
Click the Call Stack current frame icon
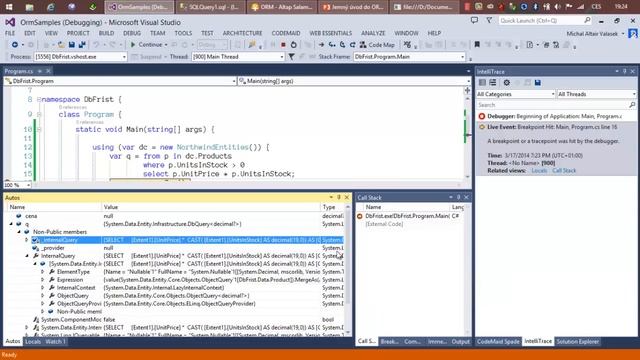click(x=360, y=216)
